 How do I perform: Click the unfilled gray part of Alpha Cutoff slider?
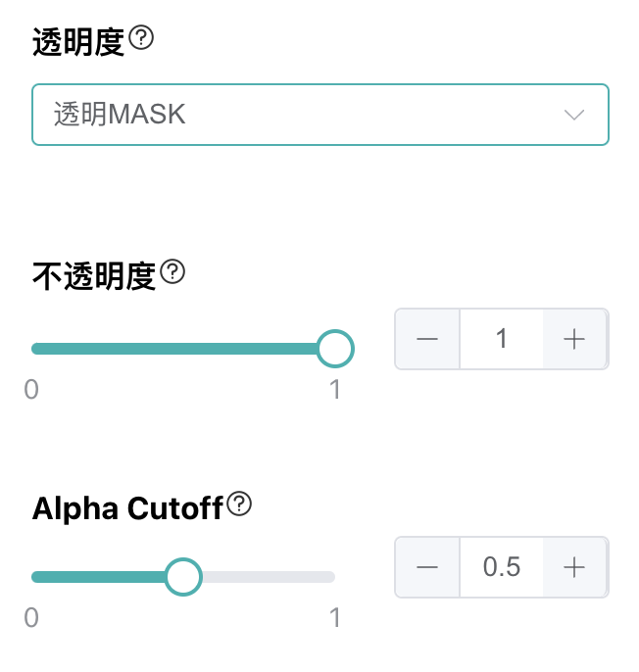tap(267, 577)
